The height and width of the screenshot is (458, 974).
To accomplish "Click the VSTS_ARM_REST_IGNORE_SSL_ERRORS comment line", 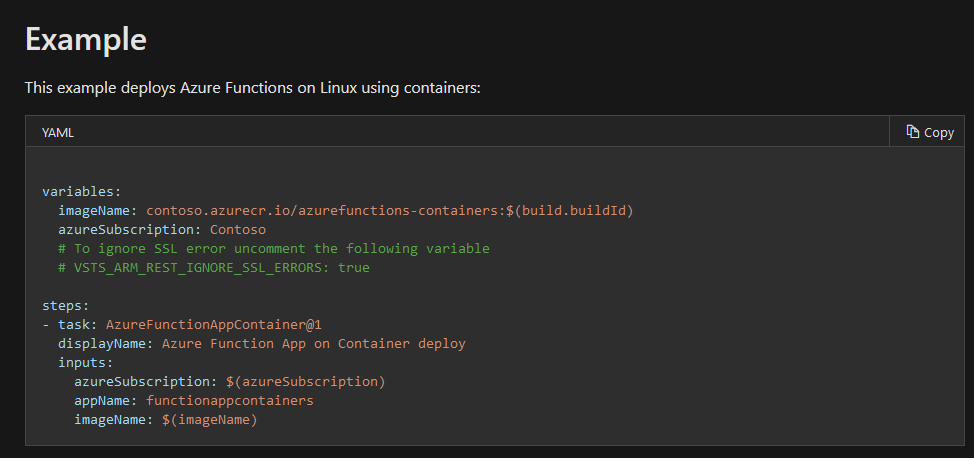I will pos(214,268).
